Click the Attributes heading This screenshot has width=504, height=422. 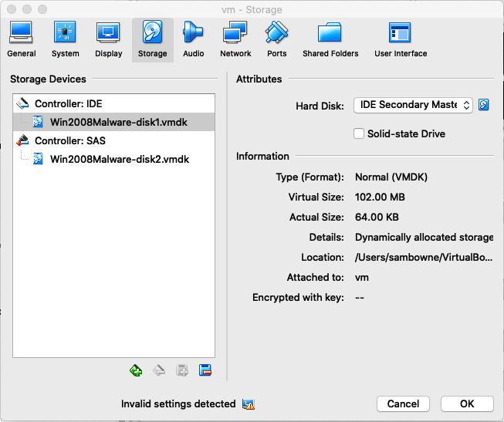click(x=259, y=79)
